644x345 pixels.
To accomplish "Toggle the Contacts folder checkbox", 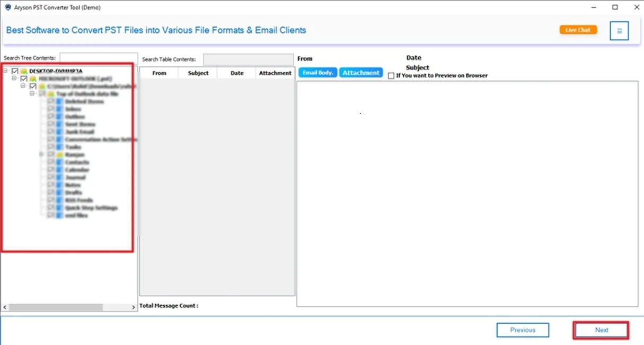I will tap(51, 162).
